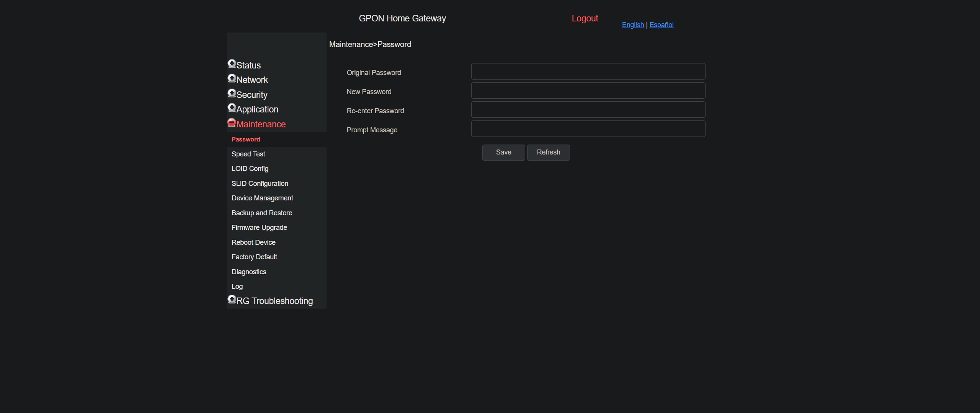Click the plus icon beside Security
Viewport: 980px width, 413px height.
tap(232, 93)
